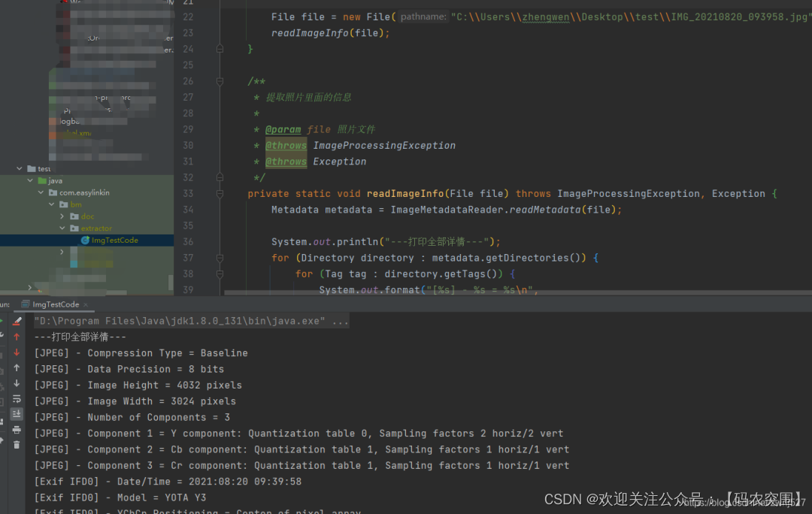The height and width of the screenshot is (514, 812).
Task: Click the file path string on line 22
Action: click(631, 17)
